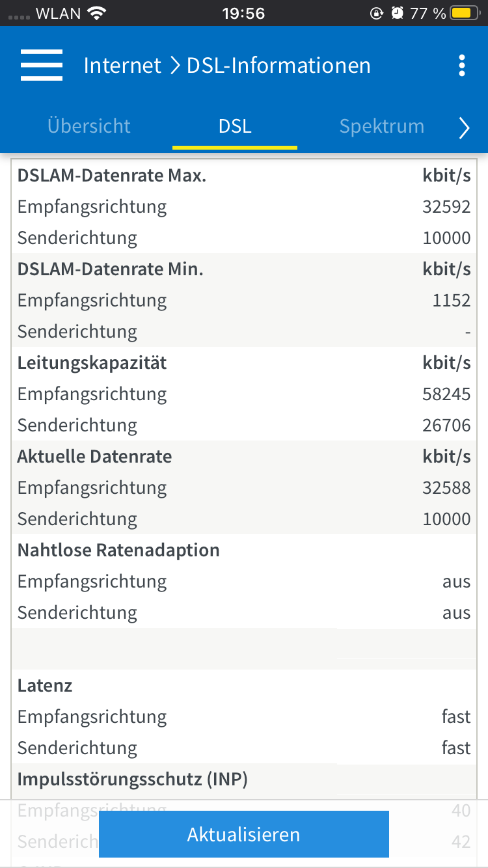Open the three-dot options menu

(x=462, y=66)
